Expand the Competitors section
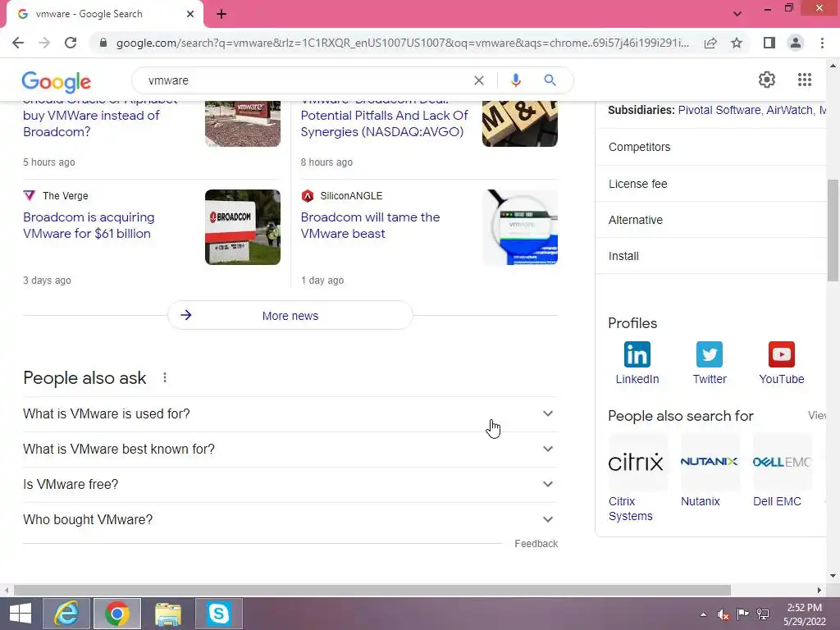840x630 pixels. coord(711,147)
